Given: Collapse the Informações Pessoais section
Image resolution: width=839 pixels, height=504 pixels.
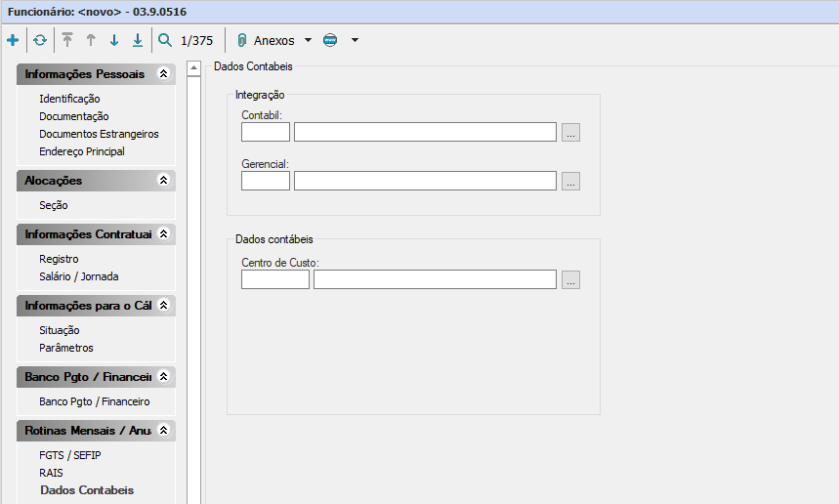Looking at the screenshot, I should (x=164, y=74).
